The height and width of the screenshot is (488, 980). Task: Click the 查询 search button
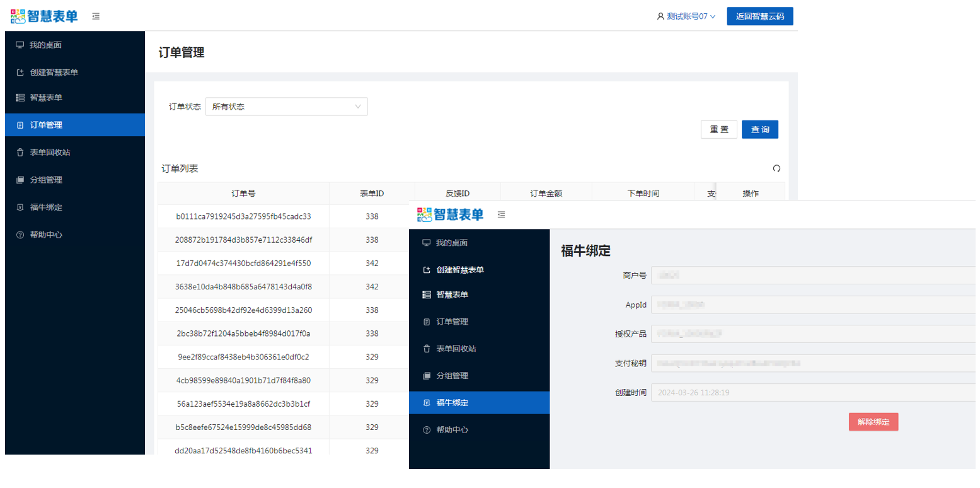click(760, 129)
